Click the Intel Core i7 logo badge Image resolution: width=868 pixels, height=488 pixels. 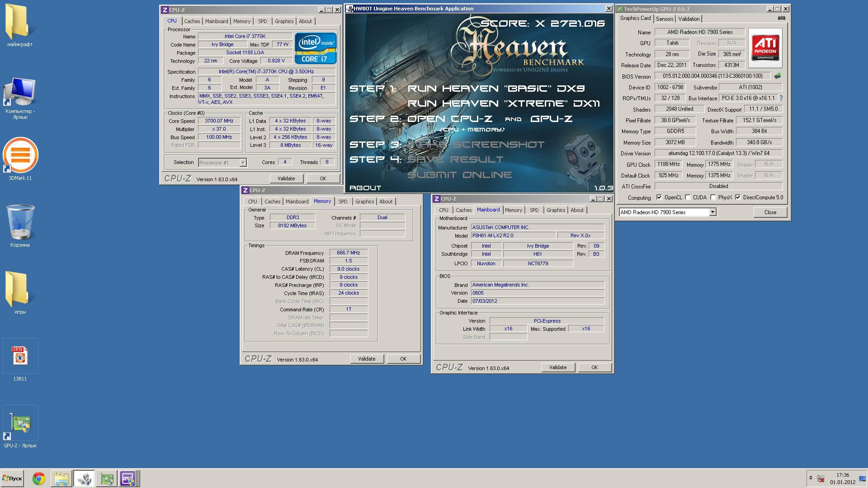click(x=316, y=48)
